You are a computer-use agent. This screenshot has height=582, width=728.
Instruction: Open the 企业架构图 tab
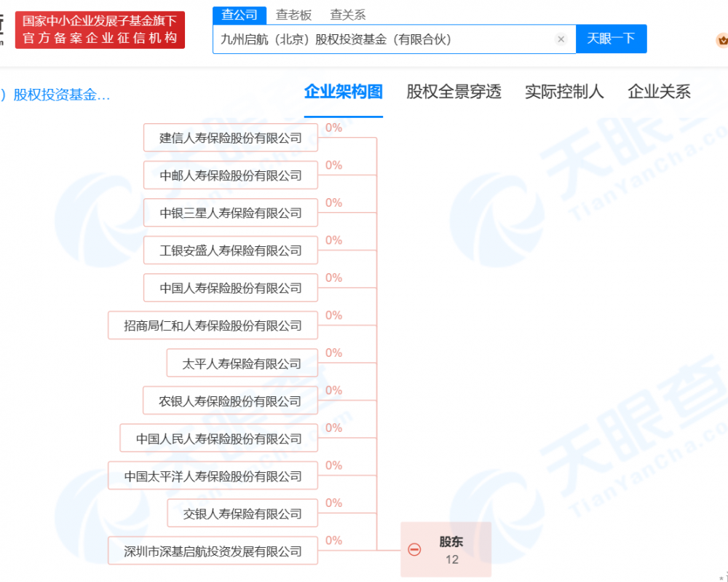click(343, 92)
